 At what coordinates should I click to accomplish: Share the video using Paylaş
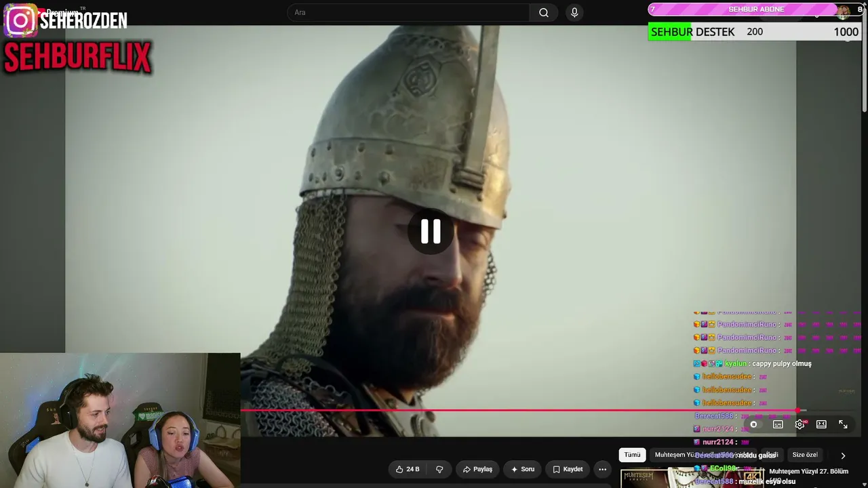click(x=477, y=469)
